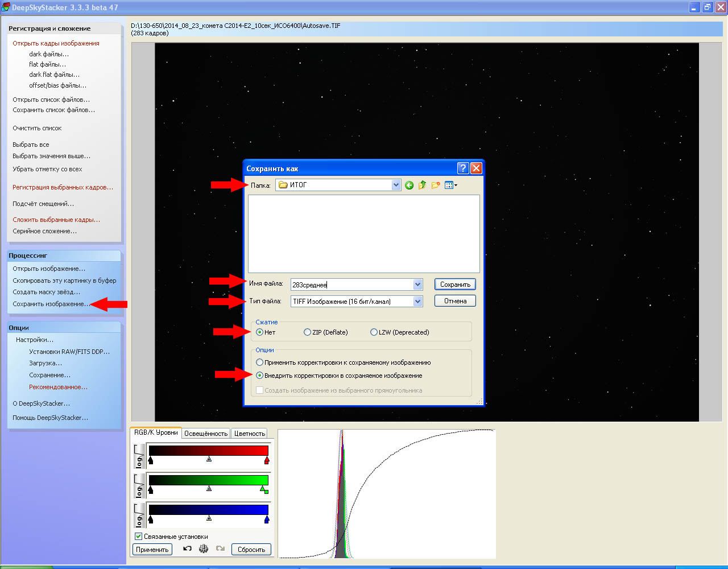
Task: Expand the Имя файла dropdown arrow
Action: (x=418, y=284)
